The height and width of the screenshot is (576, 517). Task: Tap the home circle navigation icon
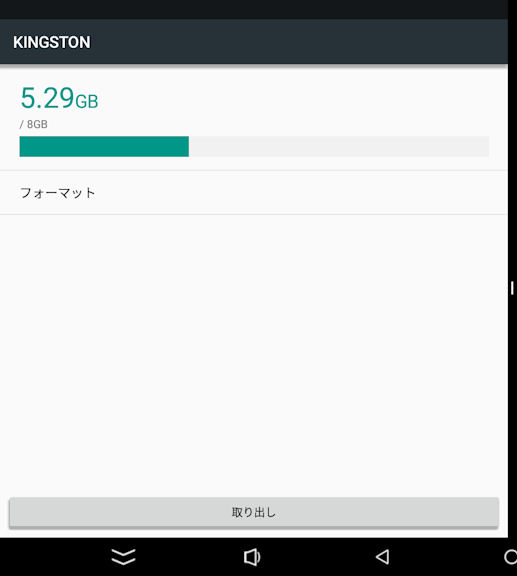[x=510, y=557]
